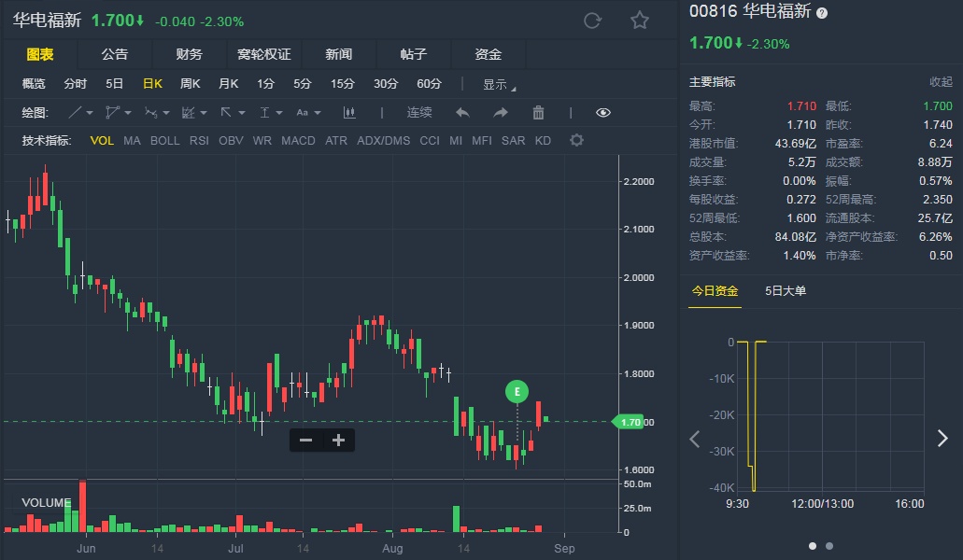This screenshot has height=560, width=963.
Task: Switch to the 财务 tab
Action: [x=190, y=54]
